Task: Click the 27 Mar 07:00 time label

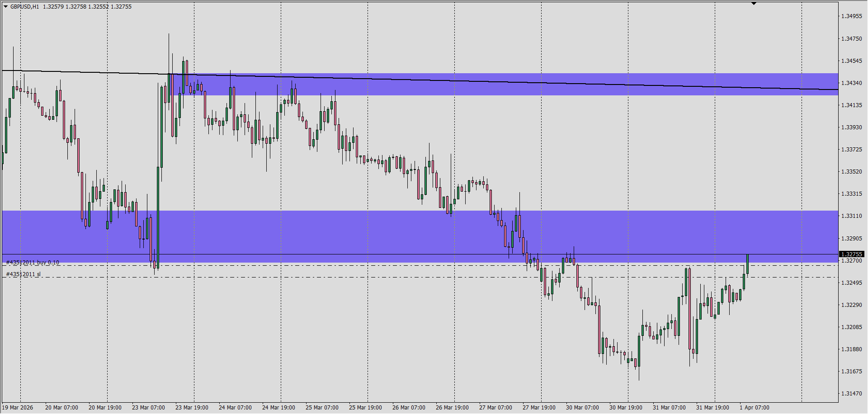Action: pos(495,408)
